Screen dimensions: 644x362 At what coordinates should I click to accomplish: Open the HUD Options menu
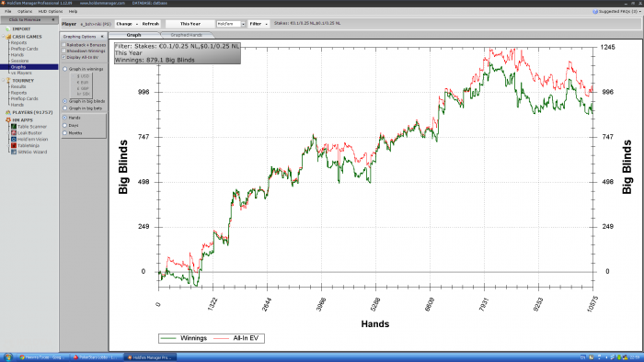pyautogui.click(x=51, y=11)
